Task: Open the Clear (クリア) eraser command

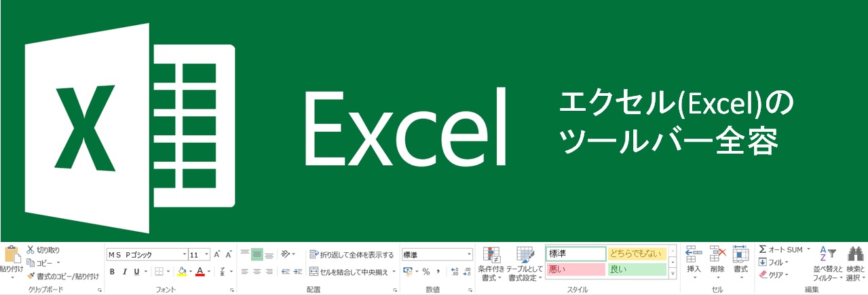Action: [772, 275]
